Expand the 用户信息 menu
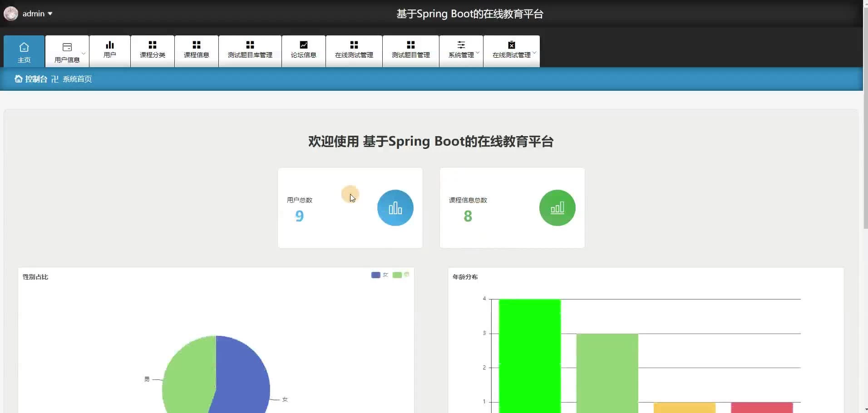This screenshot has height=413, width=868. click(67, 52)
